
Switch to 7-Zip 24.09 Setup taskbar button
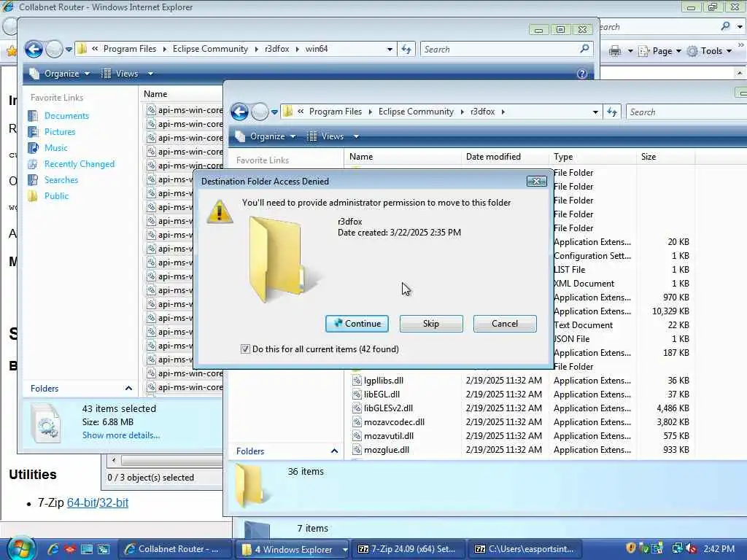click(410, 549)
